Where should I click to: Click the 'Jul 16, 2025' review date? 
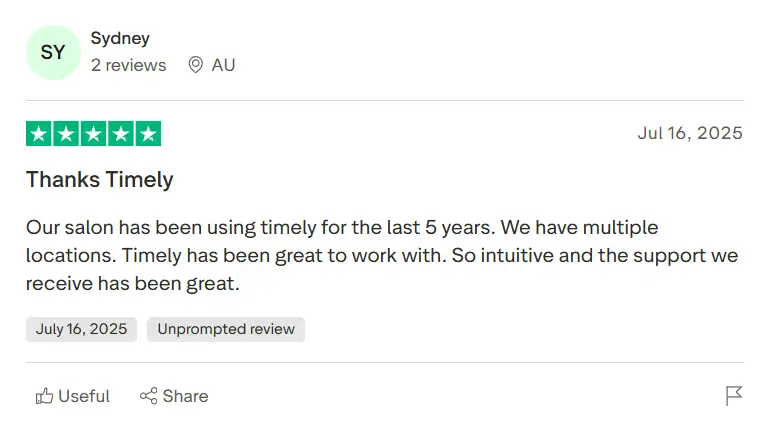pyautogui.click(x=690, y=133)
